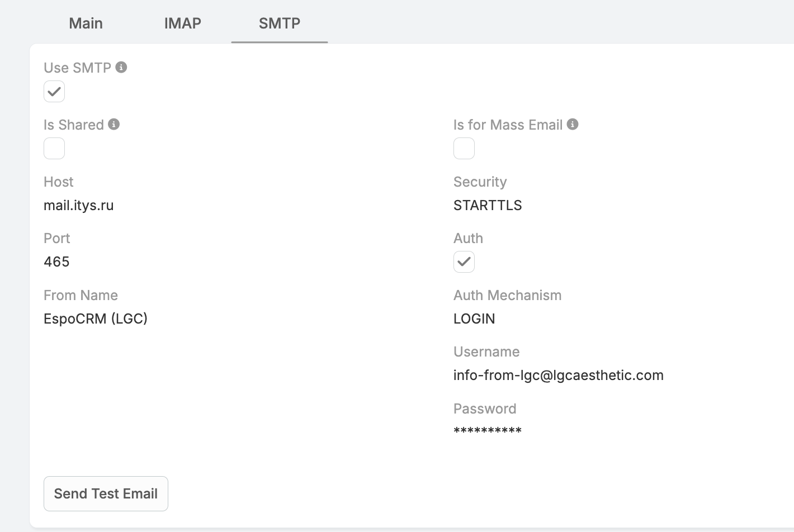Click the Use SMTP field label

coord(77,68)
